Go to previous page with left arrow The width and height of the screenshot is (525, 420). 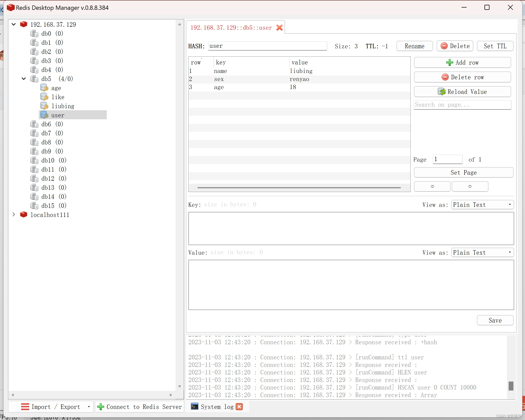432,186
